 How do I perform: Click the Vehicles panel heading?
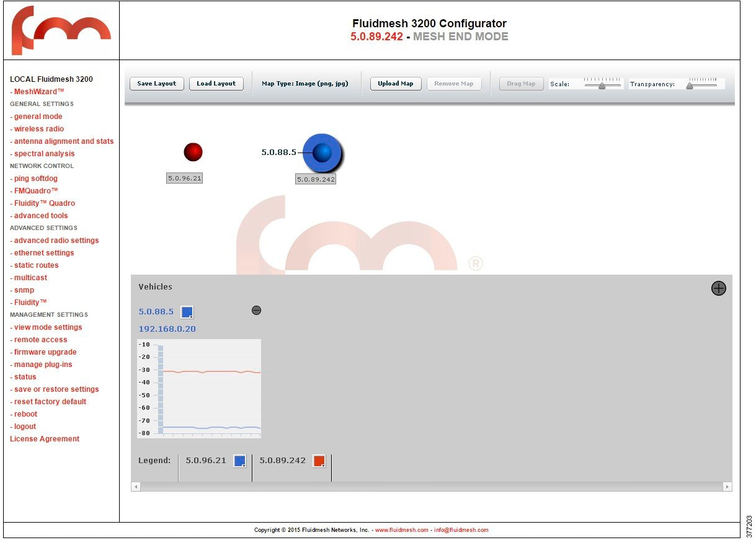[x=155, y=287]
